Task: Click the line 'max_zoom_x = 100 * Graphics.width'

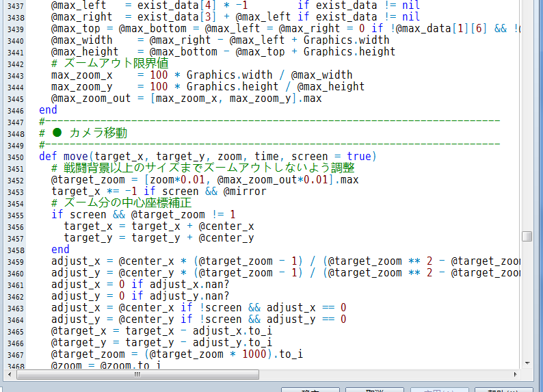Action: [202, 75]
